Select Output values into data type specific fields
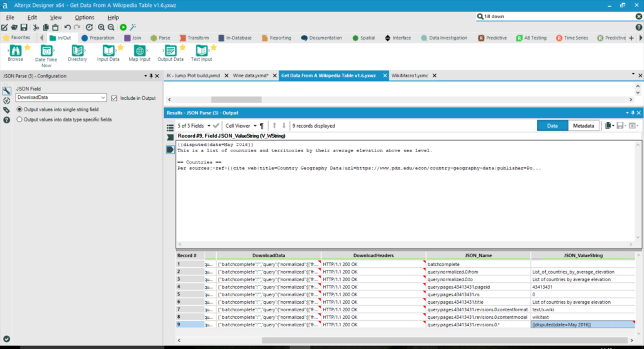This screenshot has height=349, width=644. click(19, 119)
